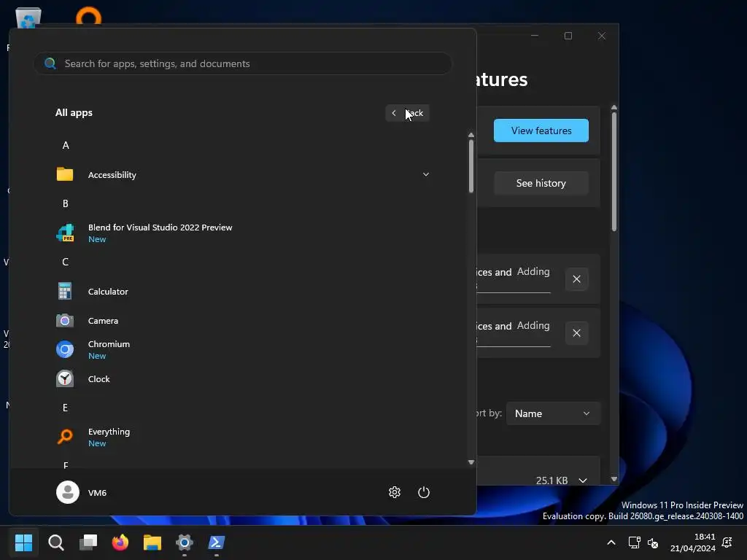Select the Orange circle desktop icon
Screen dimensions: 747x560
(88, 16)
